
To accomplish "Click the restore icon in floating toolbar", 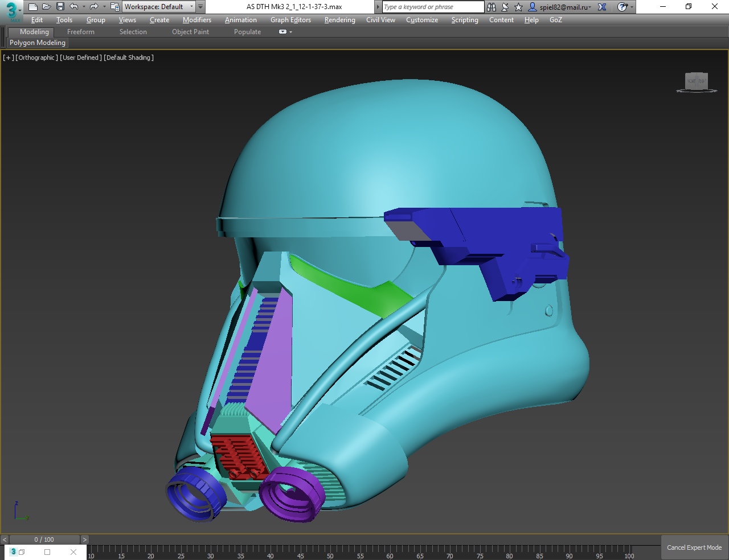I will click(x=22, y=552).
